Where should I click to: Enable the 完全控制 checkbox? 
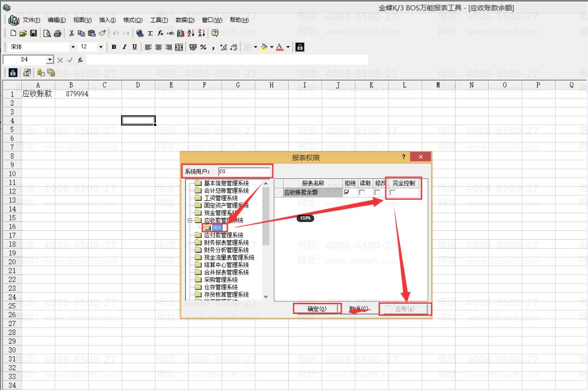coord(392,192)
